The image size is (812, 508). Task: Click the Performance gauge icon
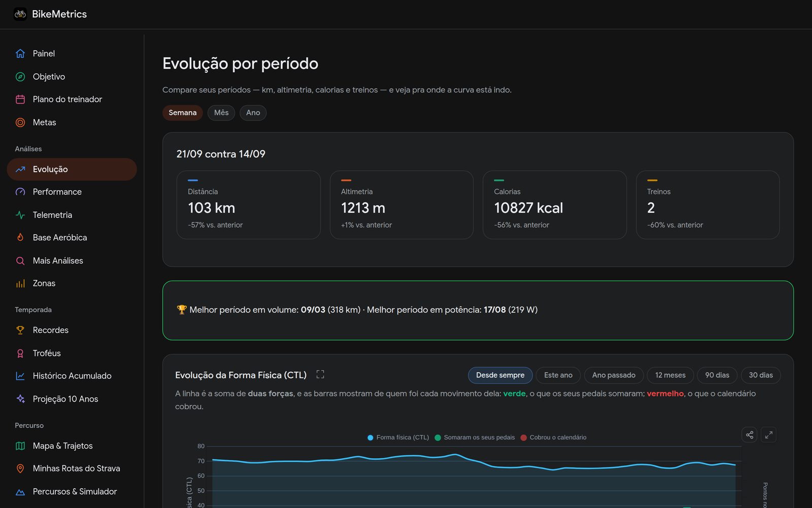[20, 192]
